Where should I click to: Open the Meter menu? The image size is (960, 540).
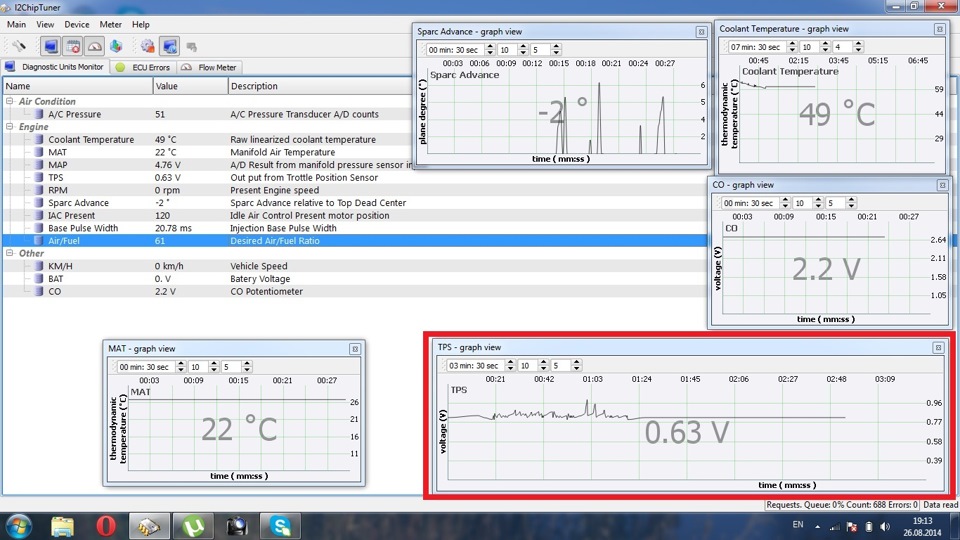coord(111,24)
